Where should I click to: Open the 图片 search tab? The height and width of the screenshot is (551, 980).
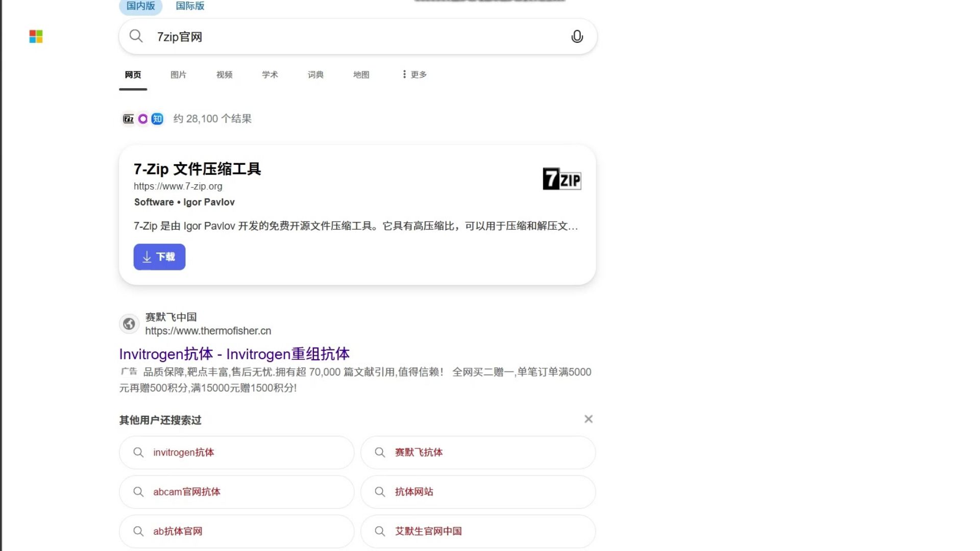point(178,74)
